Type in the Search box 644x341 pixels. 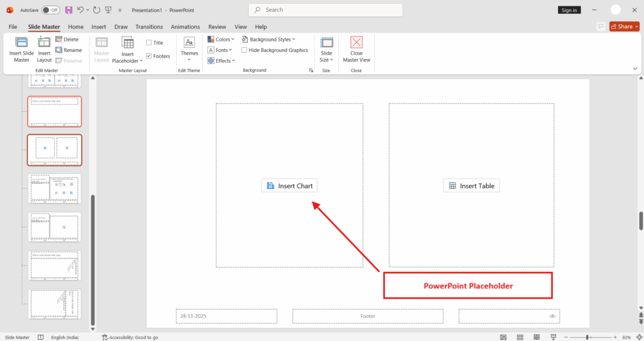point(328,10)
